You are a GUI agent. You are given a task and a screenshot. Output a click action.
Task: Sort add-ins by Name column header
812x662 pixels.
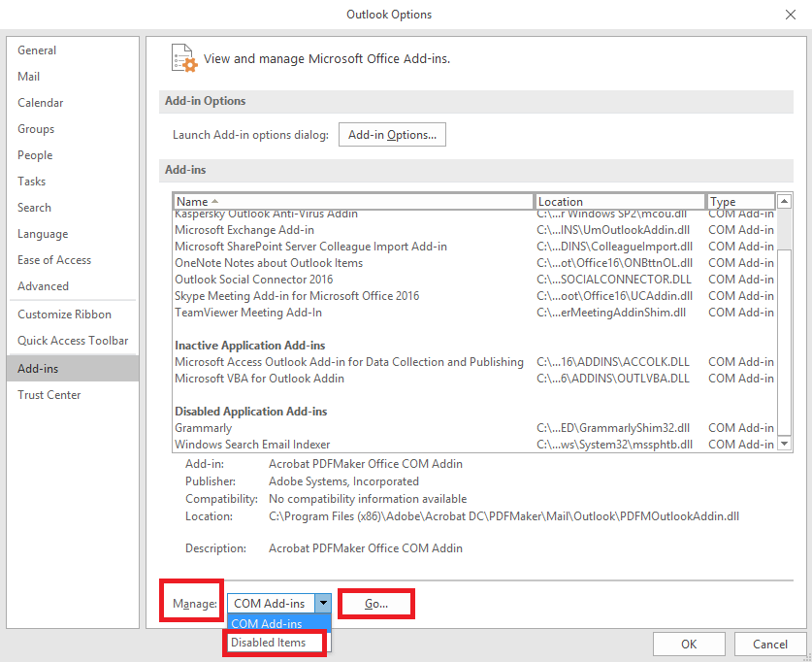point(353,202)
